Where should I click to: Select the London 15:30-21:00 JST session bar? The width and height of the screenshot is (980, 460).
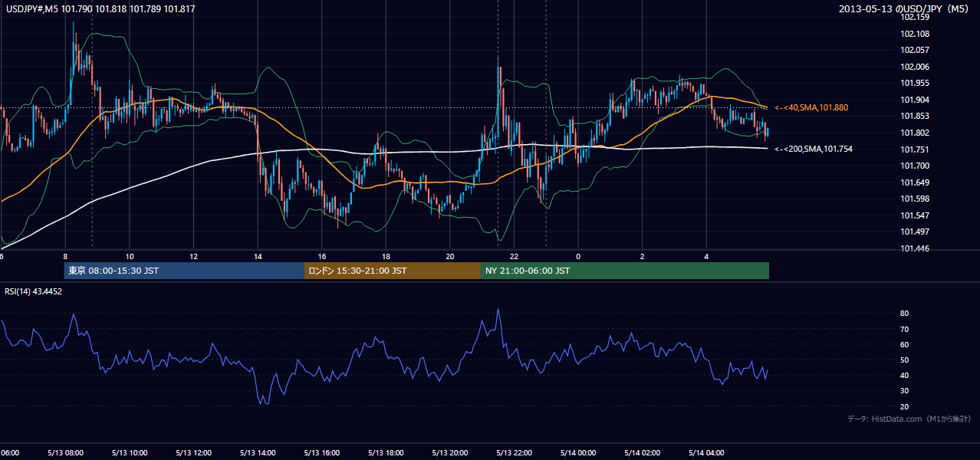393,271
